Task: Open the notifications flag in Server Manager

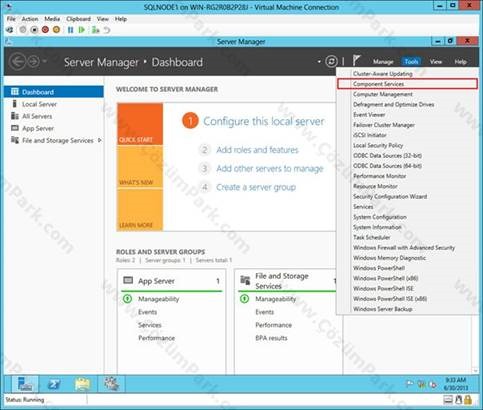Action: click(356, 61)
